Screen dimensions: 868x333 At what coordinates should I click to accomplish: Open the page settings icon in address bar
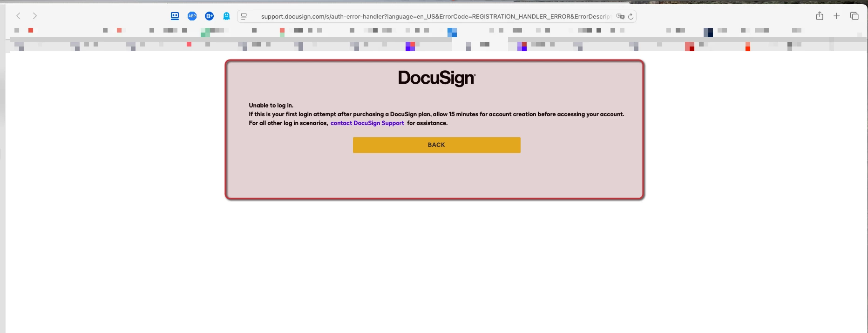(x=244, y=16)
